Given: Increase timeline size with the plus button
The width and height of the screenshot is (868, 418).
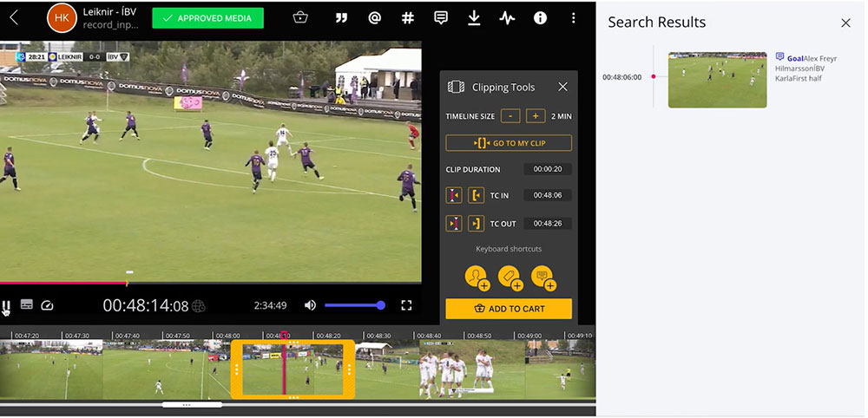Looking at the screenshot, I should pos(535,116).
